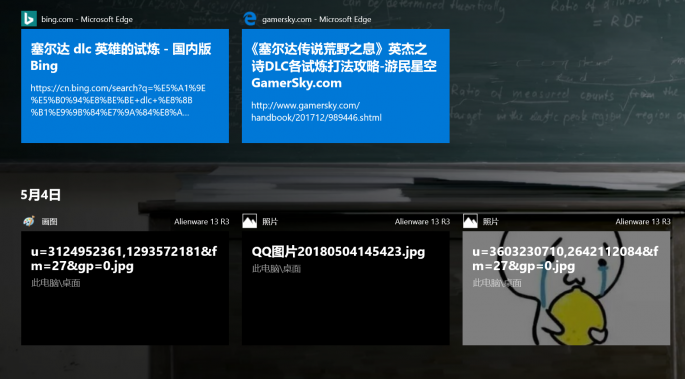Image resolution: width=685 pixels, height=379 pixels.
Task: Click the 画图 app label
Action: pyautogui.click(x=49, y=222)
